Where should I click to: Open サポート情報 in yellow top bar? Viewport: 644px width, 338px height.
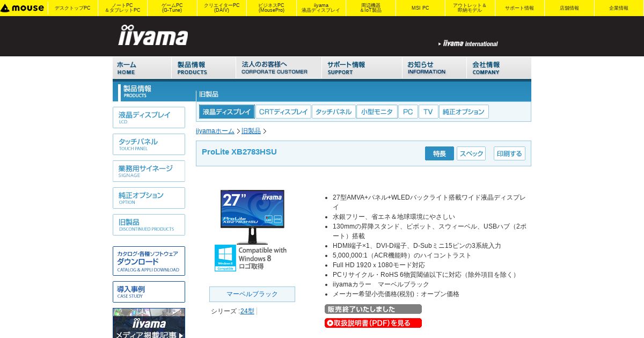pyautogui.click(x=519, y=8)
